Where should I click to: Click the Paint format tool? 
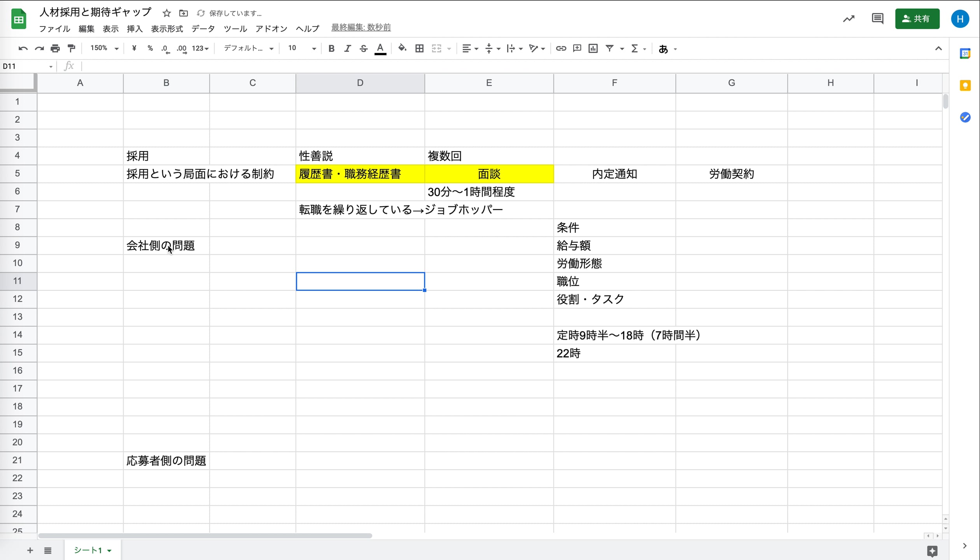coord(72,48)
